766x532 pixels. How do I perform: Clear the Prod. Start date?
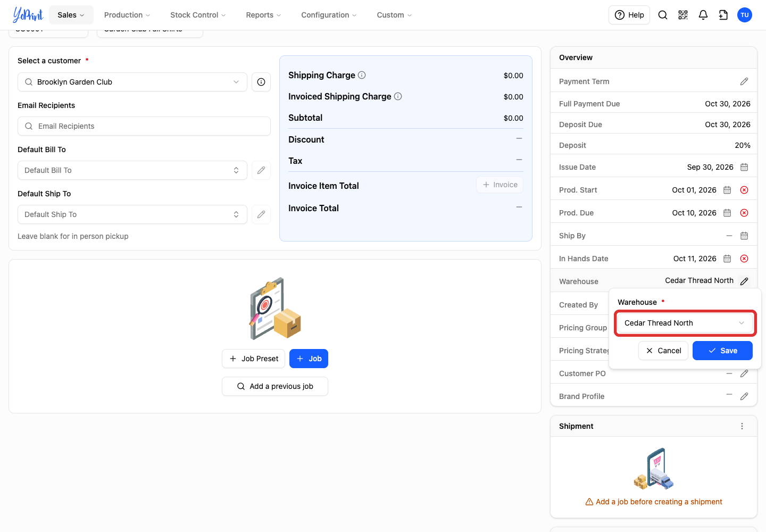pos(744,190)
